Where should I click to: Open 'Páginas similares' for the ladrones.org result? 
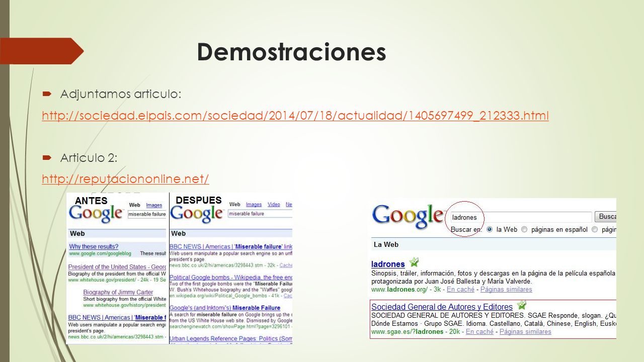tap(506, 290)
